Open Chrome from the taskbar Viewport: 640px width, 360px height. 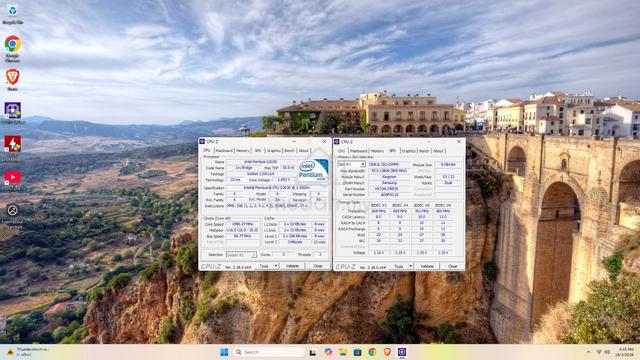click(x=372, y=352)
